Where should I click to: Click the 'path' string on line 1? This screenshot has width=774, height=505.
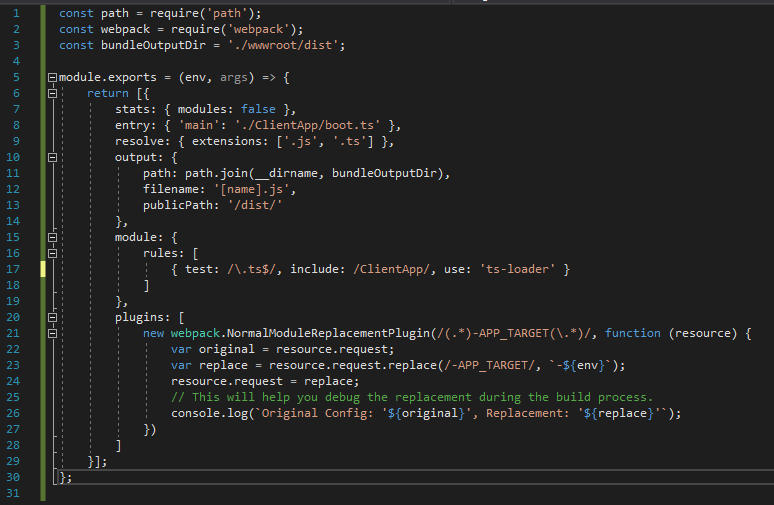coord(227,13)
